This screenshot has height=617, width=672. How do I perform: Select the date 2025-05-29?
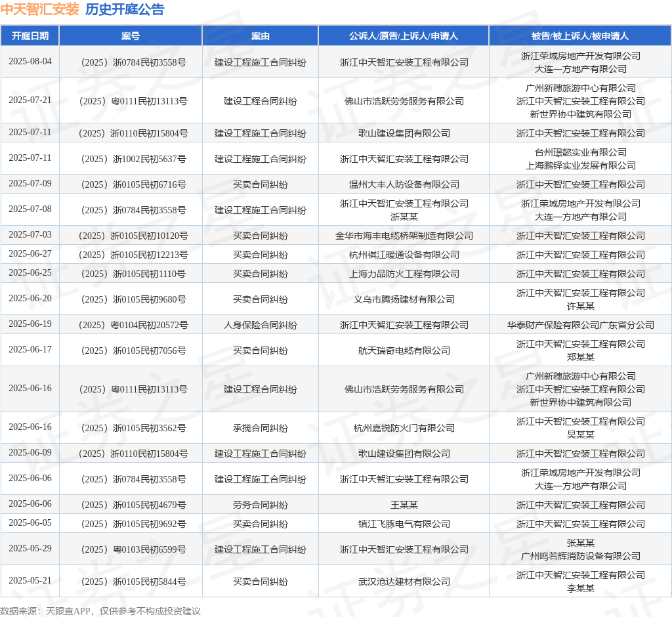[x=30, y=548]
